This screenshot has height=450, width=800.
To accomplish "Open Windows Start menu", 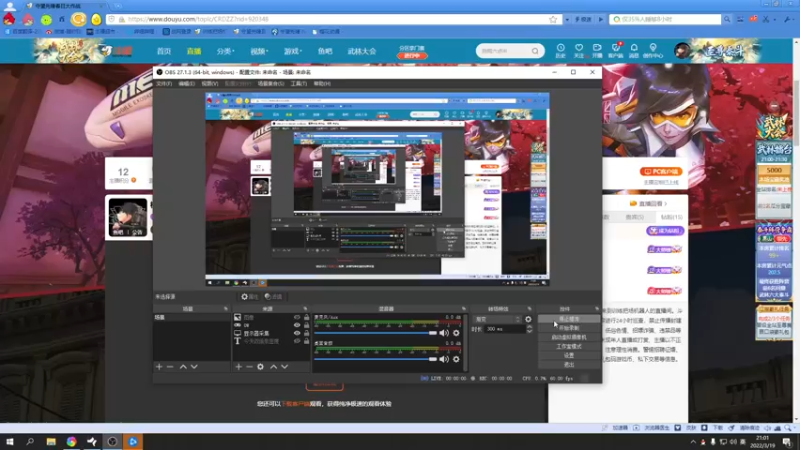I will [x=10, y=441].
